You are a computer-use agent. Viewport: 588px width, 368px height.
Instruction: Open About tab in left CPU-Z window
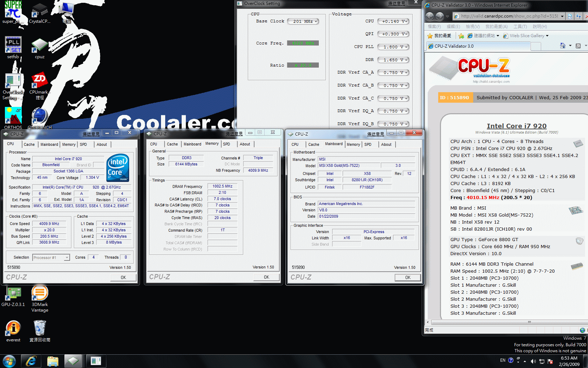tap(102, 144)
